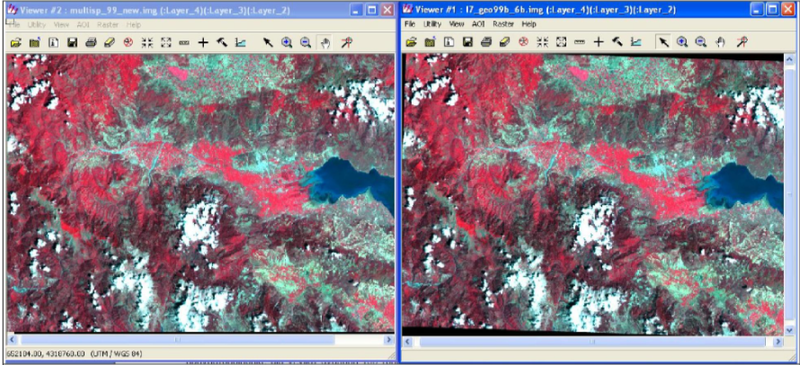This screenshot has height=365, width=800.
Task: Click the Viewer #1 horizontal scrollbar thumb
Action: [593, 342]
